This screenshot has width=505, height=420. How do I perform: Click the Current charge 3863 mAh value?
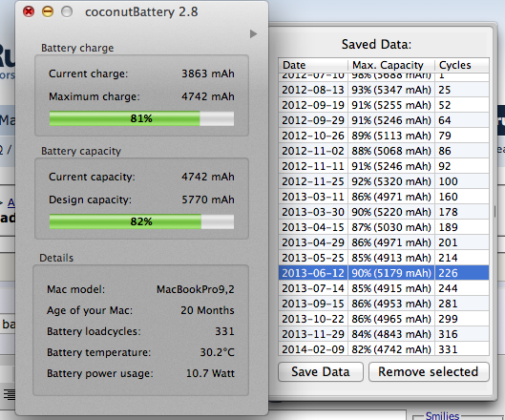click(x=208, y=73)
